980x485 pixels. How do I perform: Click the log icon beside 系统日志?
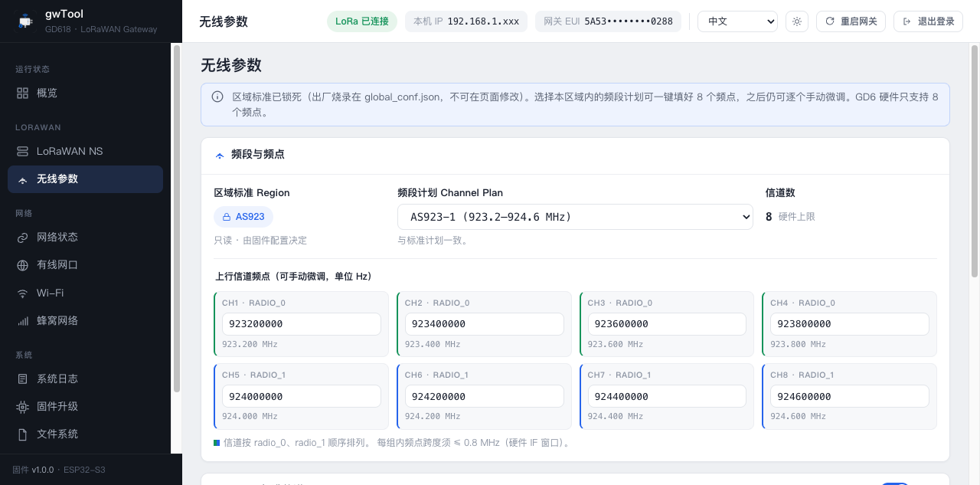[22, 378]
